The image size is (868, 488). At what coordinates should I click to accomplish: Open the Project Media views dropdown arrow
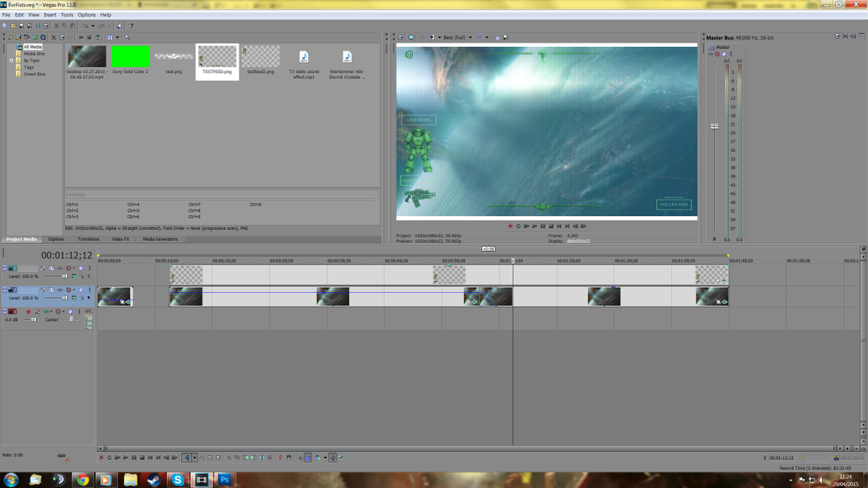[x=117, y=37]
